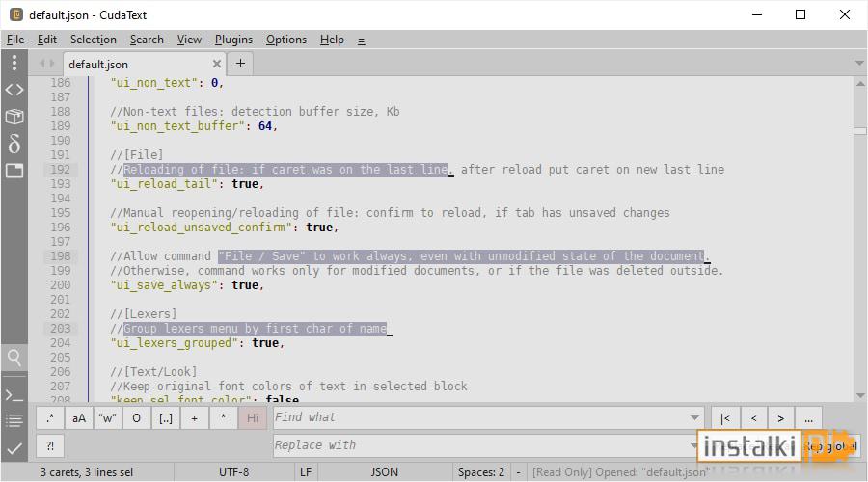The image size is (868, 482).
Task: Open the Console panel icon
Action: pyautogui.click(x=14, y=395)
